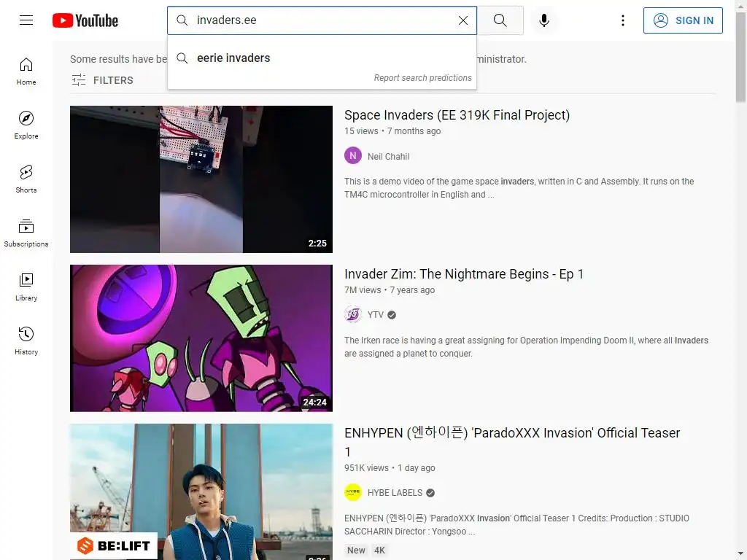Open Subscriptions in sidebar

tap(26, 233)
